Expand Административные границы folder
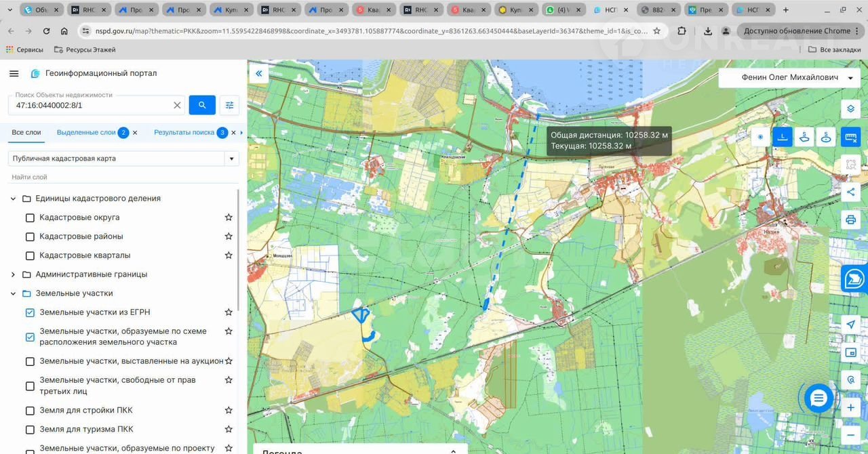 pyautogui.click(x=13, y=274)
